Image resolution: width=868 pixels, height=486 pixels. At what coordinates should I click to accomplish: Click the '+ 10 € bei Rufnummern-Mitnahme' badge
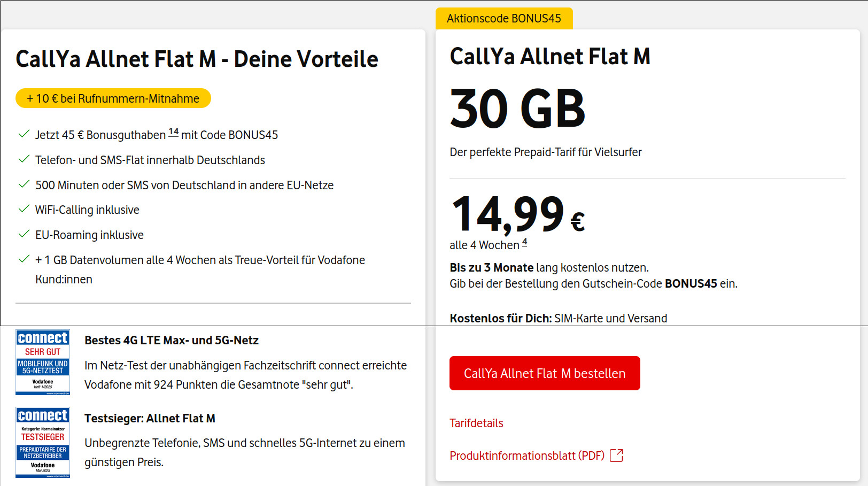coord(113,98)
